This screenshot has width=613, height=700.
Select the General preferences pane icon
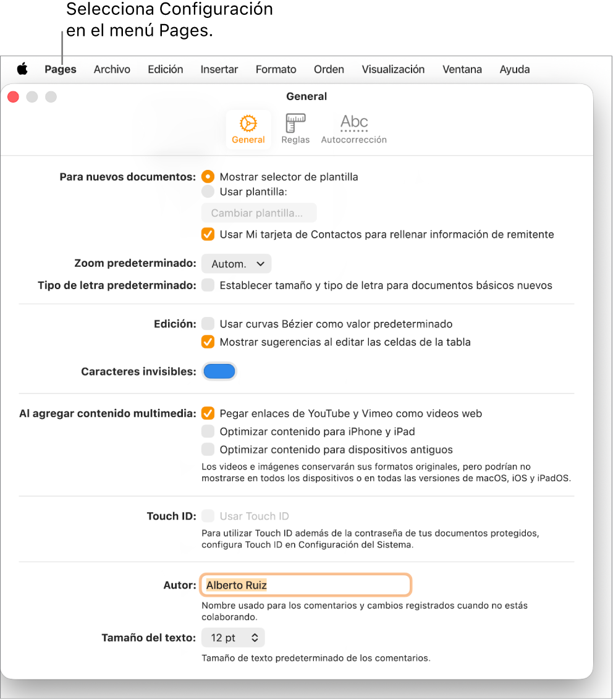[x=248, y=129]
